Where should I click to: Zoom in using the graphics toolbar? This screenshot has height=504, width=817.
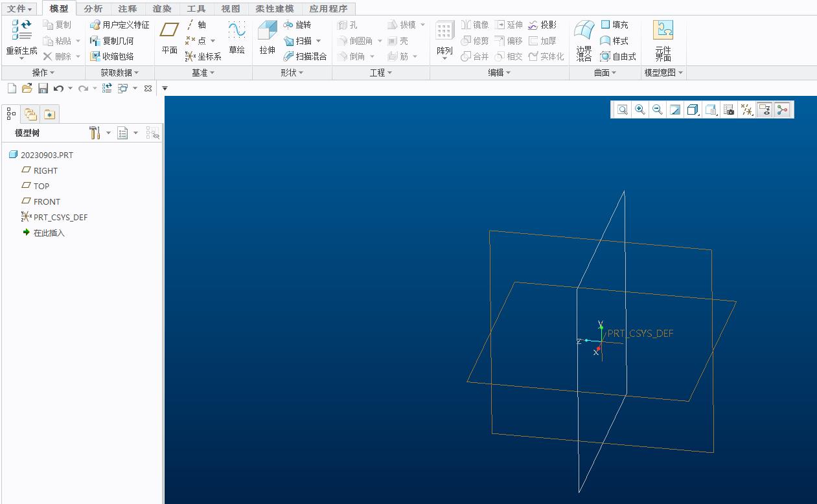[640, 110]
